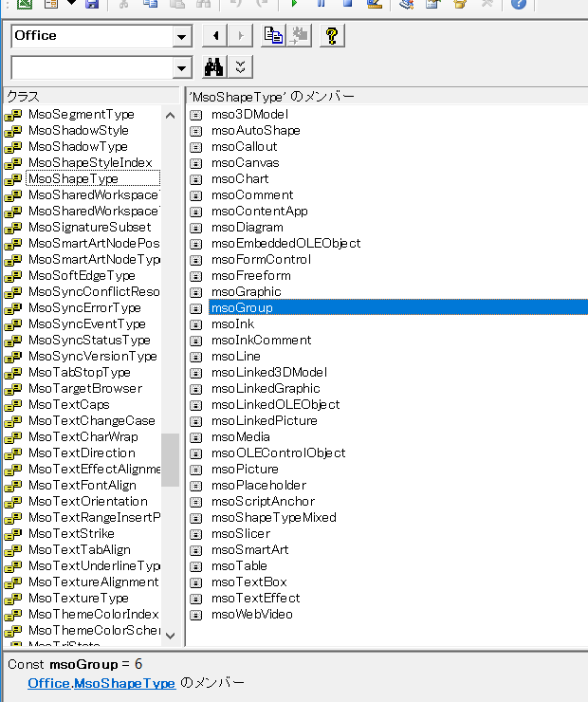Viewport: 588px width, 702px height.
Task: Click the View Microsoft Excel icon
Action: [x=25, y=4]
